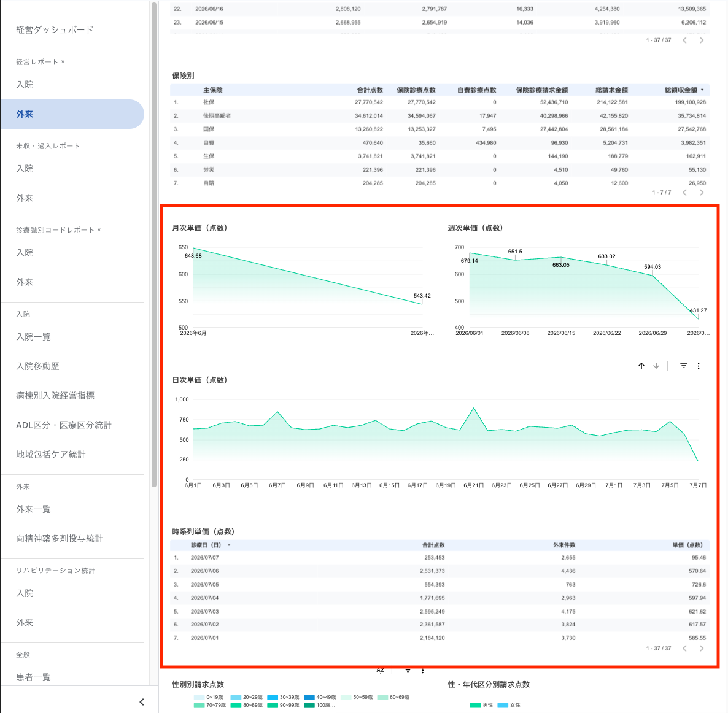Open the three-dot more menu above 日次単価 chart

point(699,366)
